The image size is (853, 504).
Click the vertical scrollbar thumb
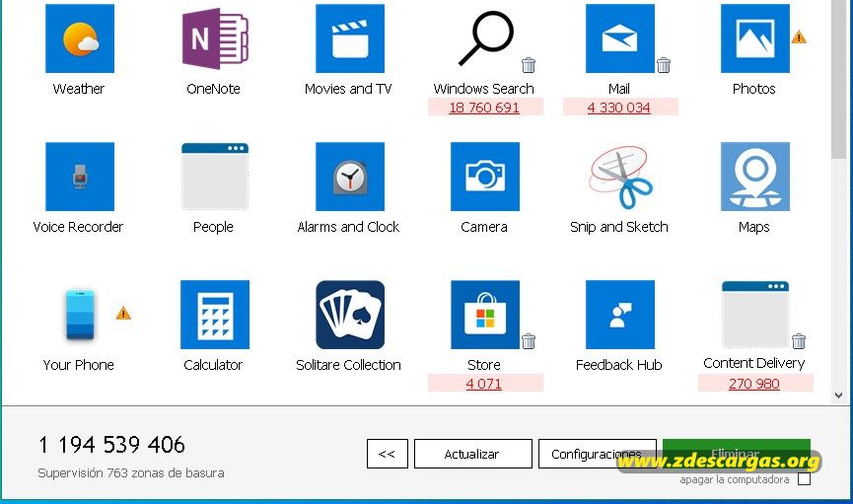tap(838, 79)
